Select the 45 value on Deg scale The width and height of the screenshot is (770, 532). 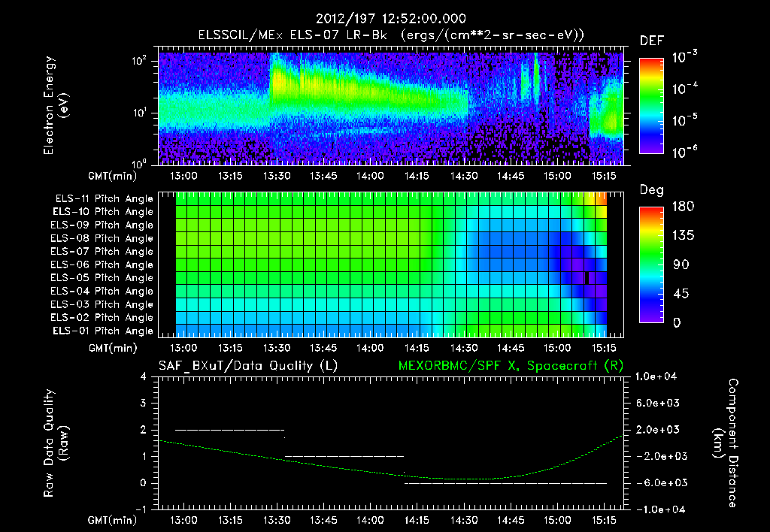coord(681,294)
